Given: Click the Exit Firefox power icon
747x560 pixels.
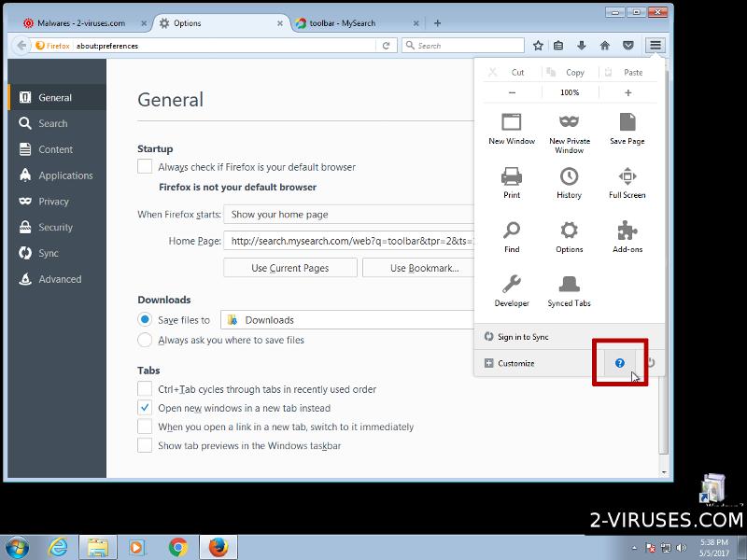Looking at the screenshot, I should pyautogui.click(x=651, y=363).
